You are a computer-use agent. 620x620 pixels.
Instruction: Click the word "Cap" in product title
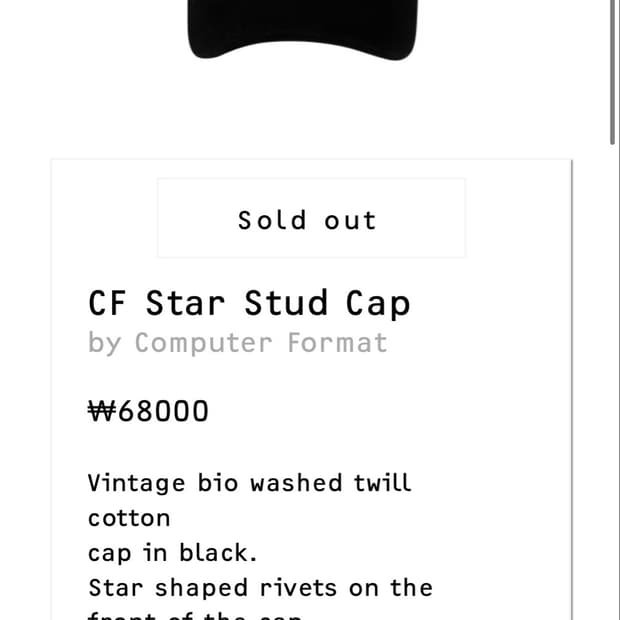click(378, 304)
